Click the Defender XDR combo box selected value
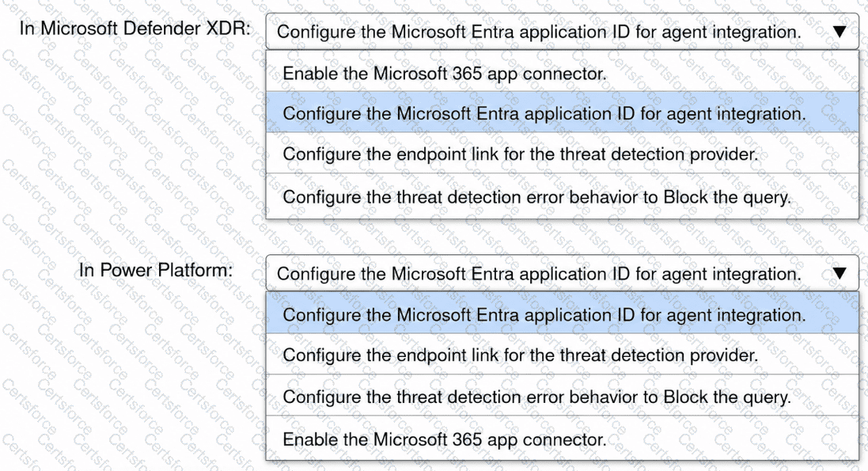The height and width of the screenshot is (471, 868). (539, 32)
